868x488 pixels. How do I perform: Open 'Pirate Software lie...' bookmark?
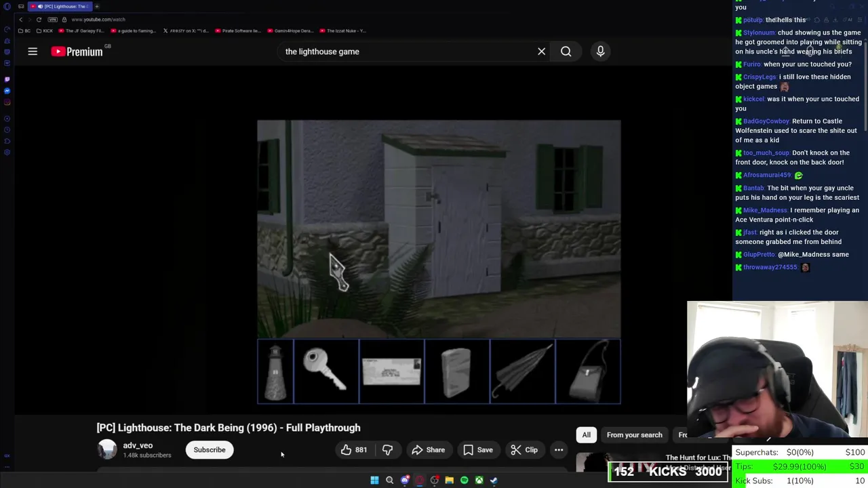tap(239, 30)
